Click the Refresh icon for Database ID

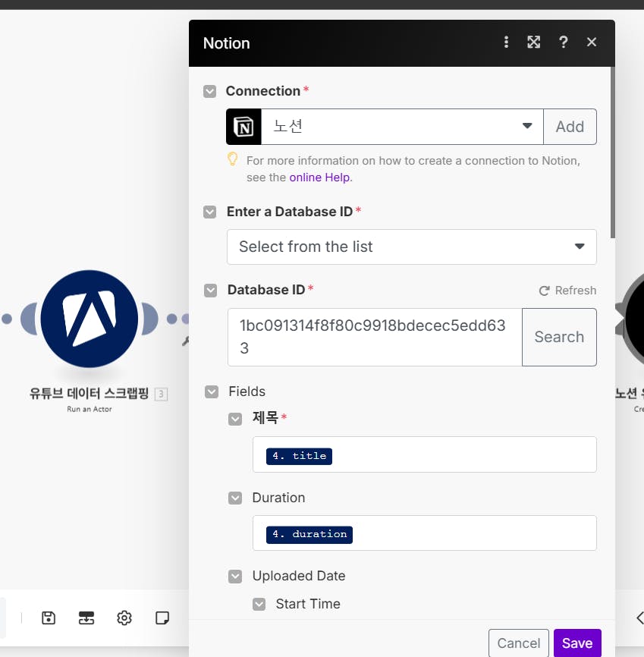pos(545,291)
